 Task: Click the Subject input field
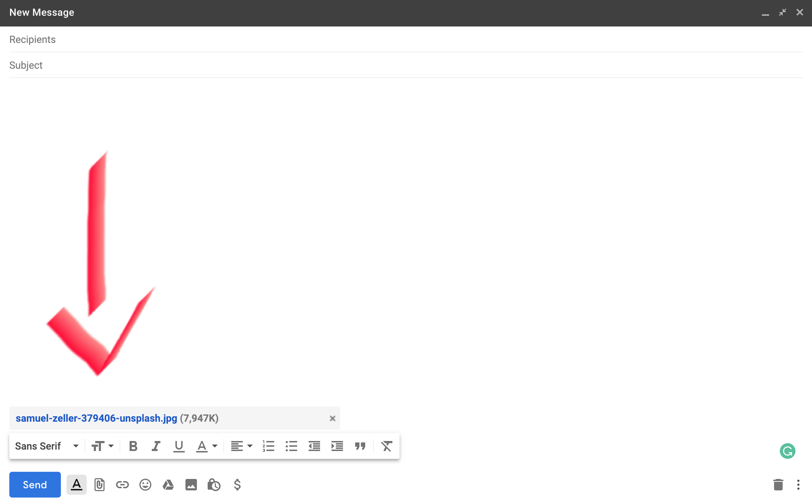(215, 65)
